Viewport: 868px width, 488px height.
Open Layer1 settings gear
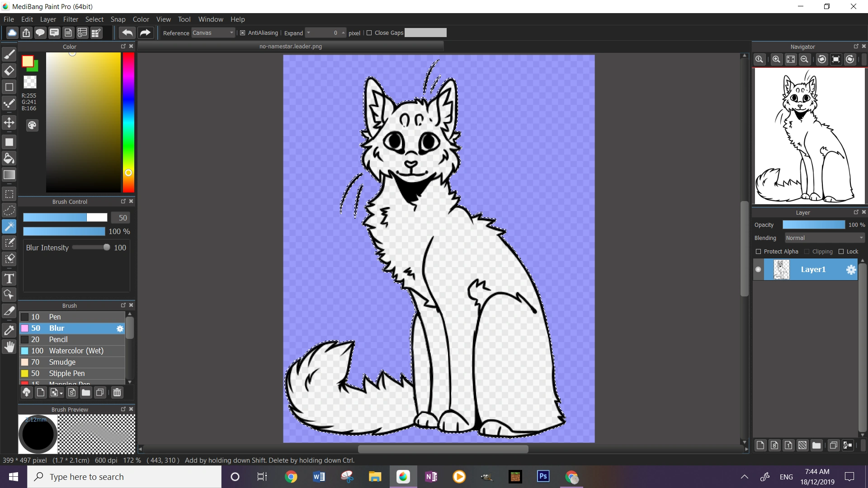point(851,270)
